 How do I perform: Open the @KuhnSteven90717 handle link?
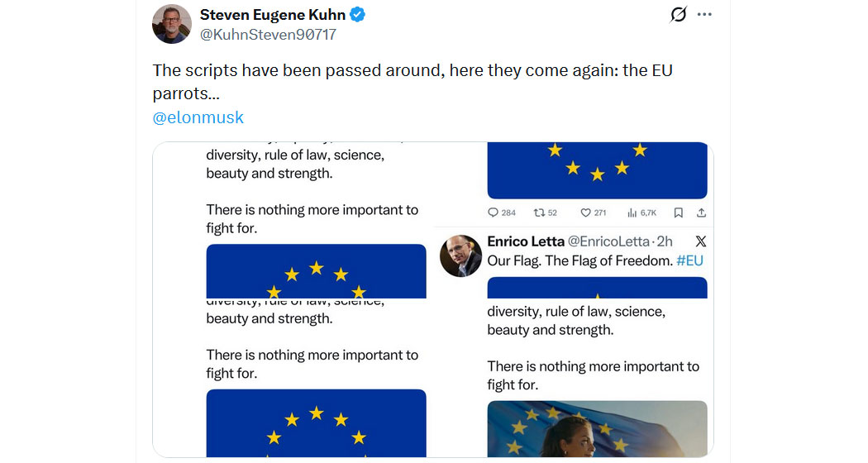268,35
